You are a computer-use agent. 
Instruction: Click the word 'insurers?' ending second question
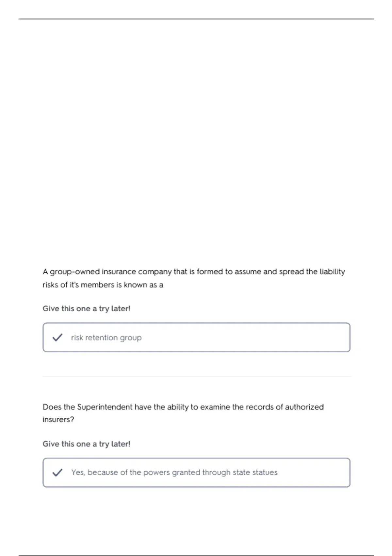58,420
